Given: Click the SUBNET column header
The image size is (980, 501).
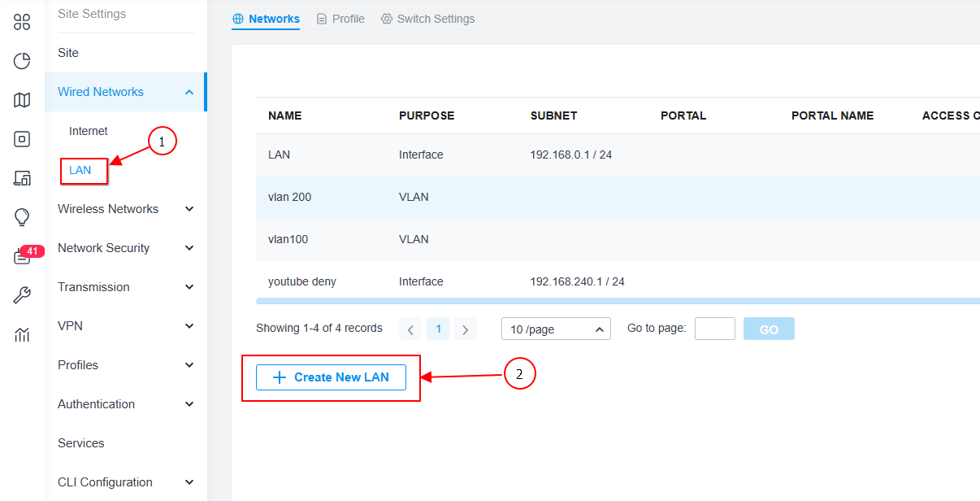Looking at the screenshot, I should pyautogui.click(x=554, y=115).
